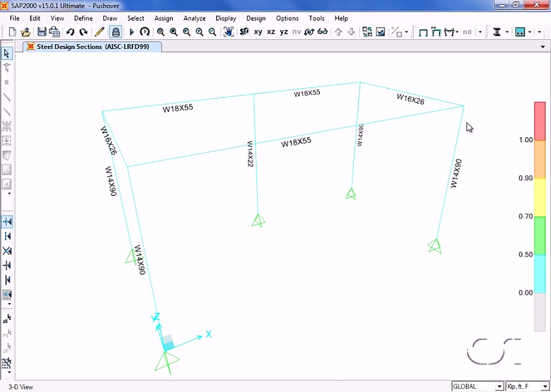This screenshot has width=551, height=392.
Task: Switch to the xz plane view
Action: (271, 32)
